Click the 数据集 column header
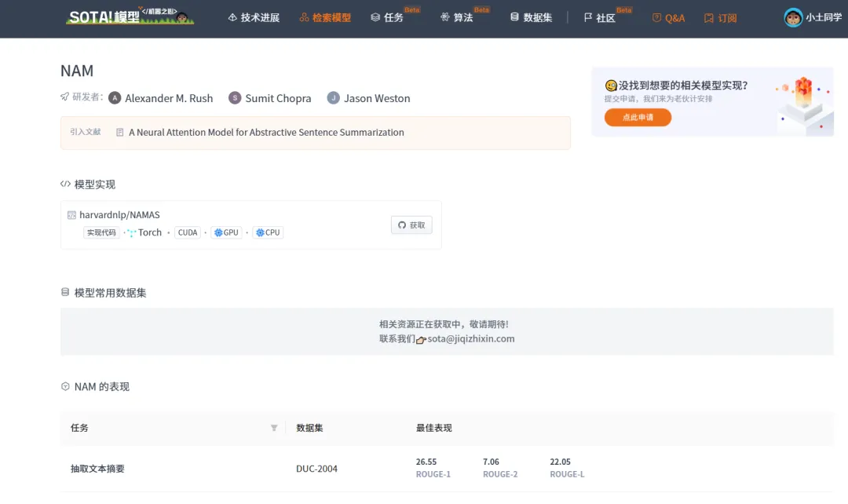This screenshot has height=504, width=848. pyautogui.click(x=309, y=428)
